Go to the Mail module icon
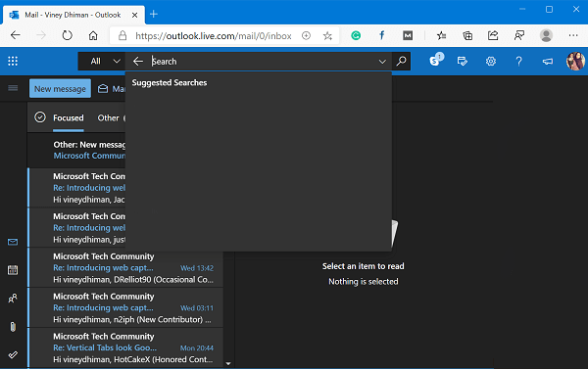The width and height of the screenshot is (588, 369). [13, 242]
